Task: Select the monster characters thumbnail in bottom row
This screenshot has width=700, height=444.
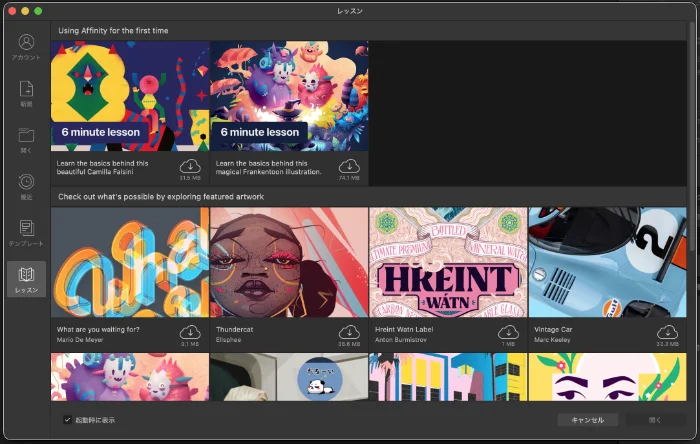Action: (x=130, y=377)
